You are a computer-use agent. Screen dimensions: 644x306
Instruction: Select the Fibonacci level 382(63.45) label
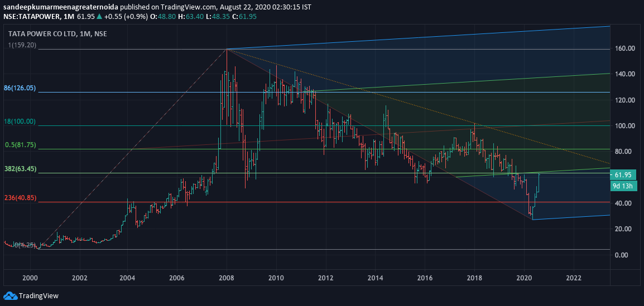(x=21, y=168)
